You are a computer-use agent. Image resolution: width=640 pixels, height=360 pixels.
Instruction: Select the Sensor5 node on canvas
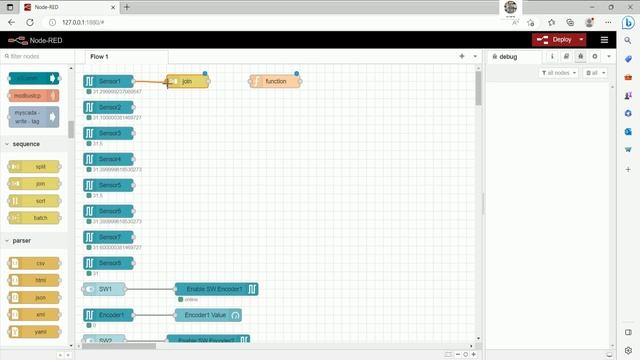click(x=109, y=185)
